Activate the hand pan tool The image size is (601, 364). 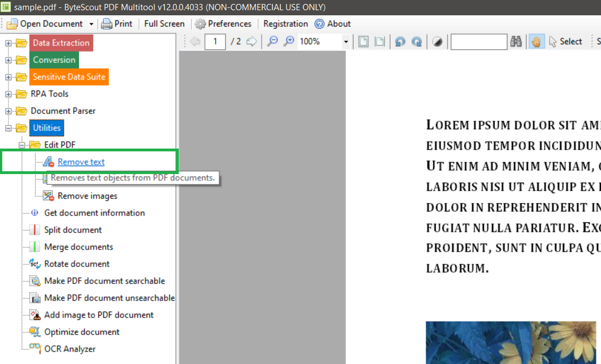point(536,41)
